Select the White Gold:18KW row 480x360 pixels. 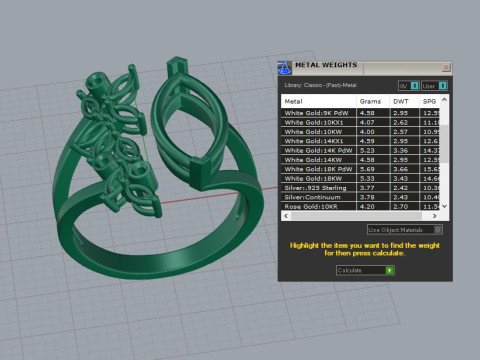click(360, 178)
